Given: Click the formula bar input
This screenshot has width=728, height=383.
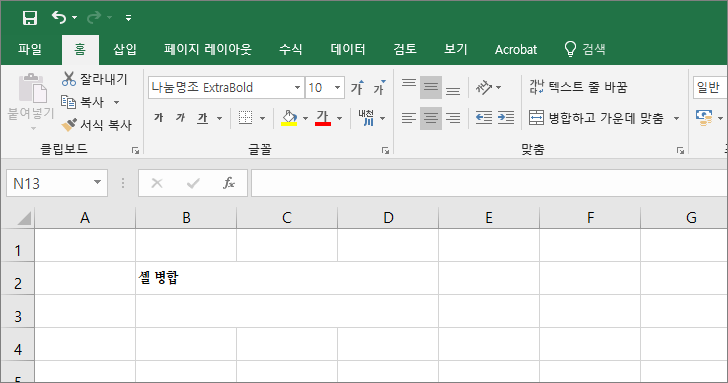Looking at the screenshot, I should [489, 183].
